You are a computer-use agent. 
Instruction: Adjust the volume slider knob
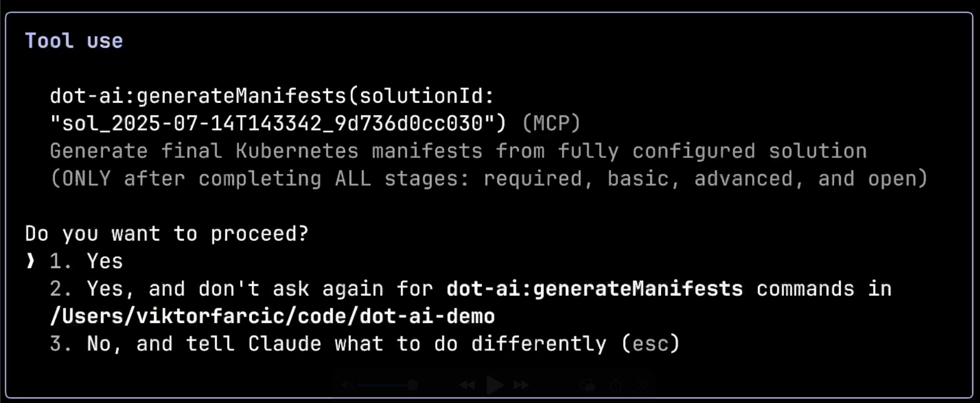click(x=413, y=385)
